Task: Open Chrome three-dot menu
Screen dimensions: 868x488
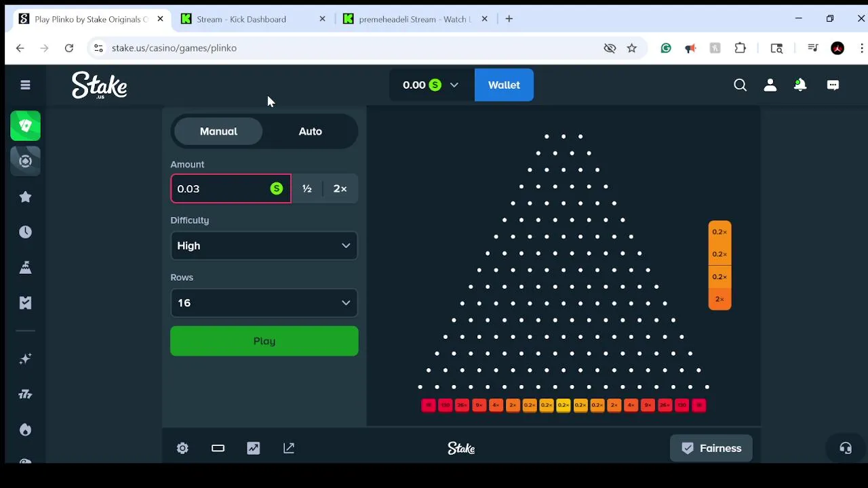Action: tap(862, 48)
